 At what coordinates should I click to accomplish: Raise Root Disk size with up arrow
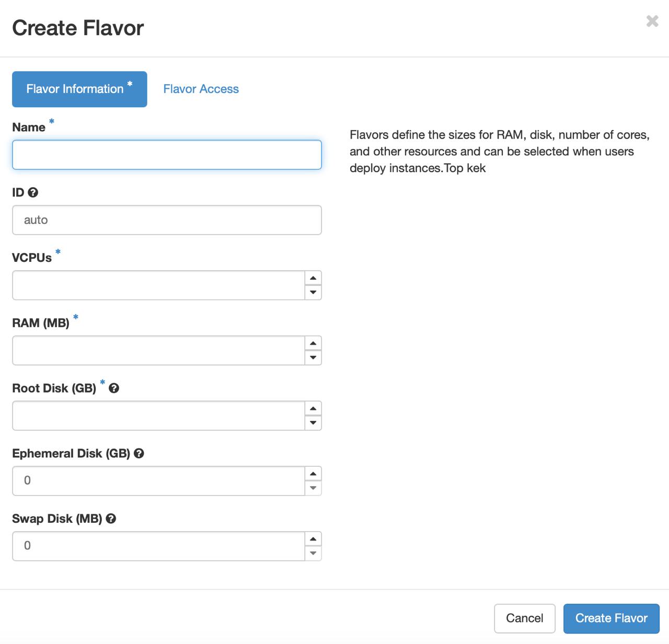point(313,409)
